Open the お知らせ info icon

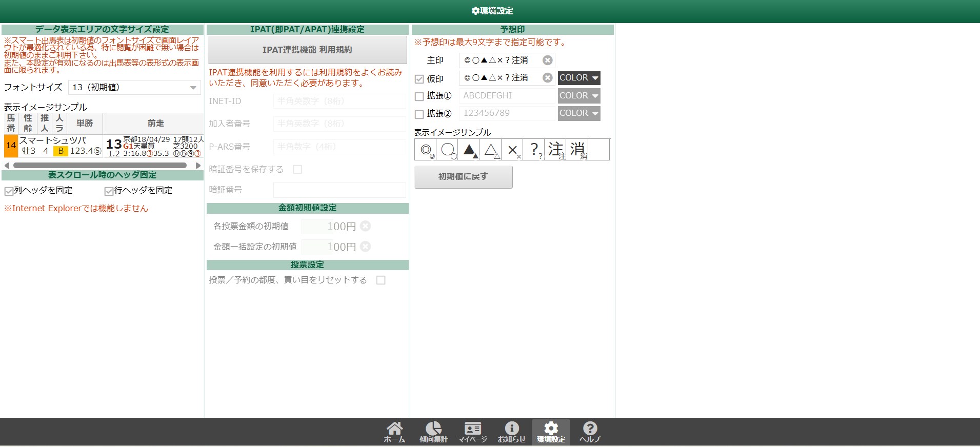click(512, 432)
